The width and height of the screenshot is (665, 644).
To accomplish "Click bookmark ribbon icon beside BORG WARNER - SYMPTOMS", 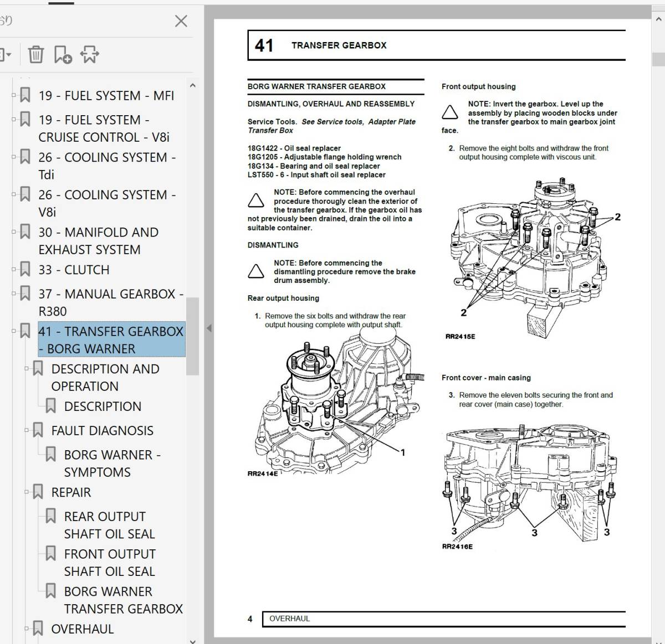I will (x=50, y=455).
